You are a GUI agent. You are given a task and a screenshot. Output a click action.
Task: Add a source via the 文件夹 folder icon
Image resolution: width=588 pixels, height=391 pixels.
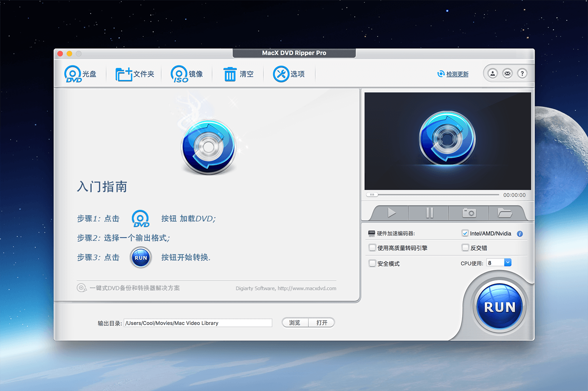click(135, 74)
